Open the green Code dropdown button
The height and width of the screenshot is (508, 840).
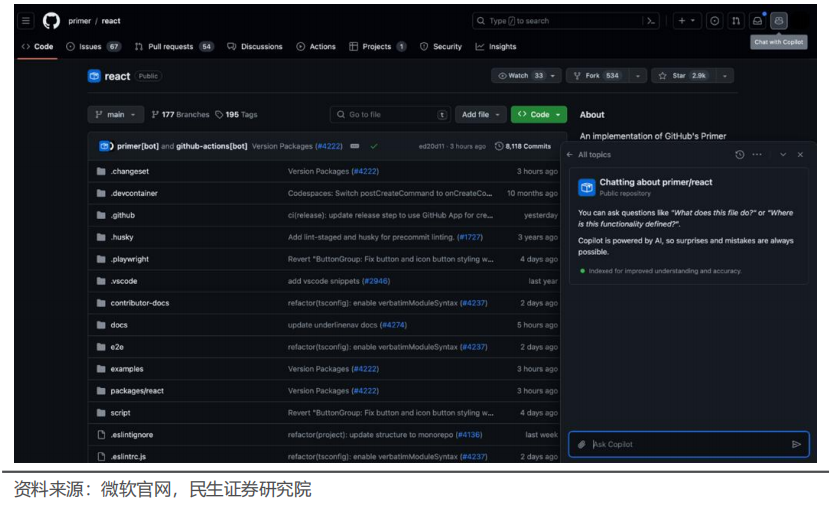click(538, 114)
